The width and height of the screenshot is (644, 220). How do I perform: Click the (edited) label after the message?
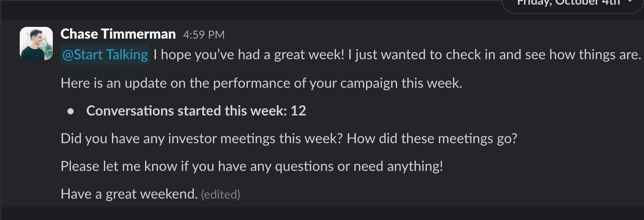221,194
